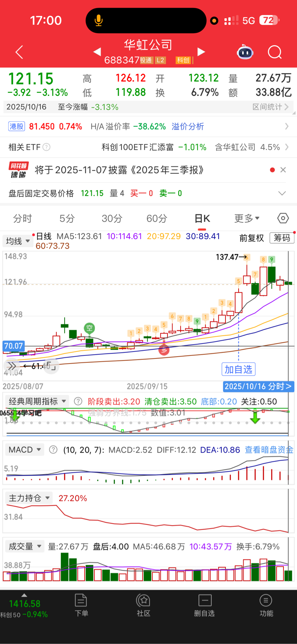The height and width of the screenshot is (644, 297).
Task: Open the MACD indicator dropdown
Action: pos(24,449)
